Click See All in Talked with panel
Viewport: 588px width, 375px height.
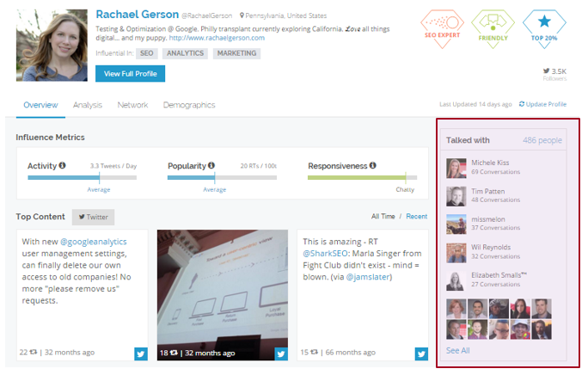coord(457,350)
